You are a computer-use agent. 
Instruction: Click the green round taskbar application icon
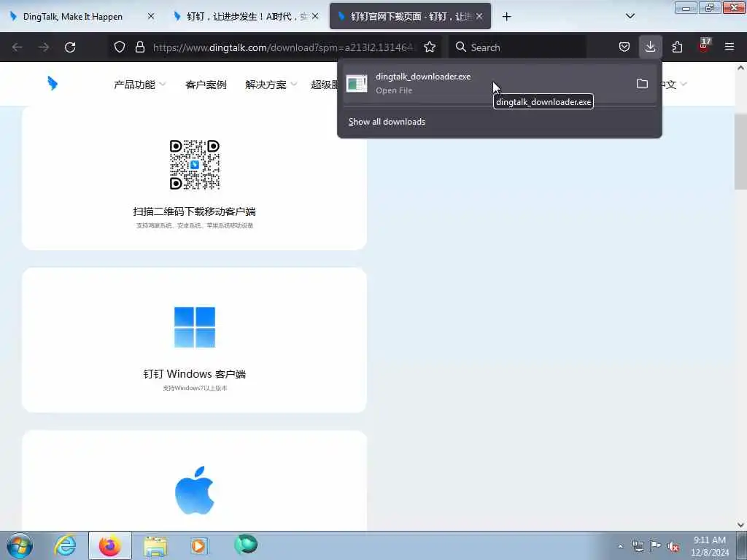click(x=246, y=545)
